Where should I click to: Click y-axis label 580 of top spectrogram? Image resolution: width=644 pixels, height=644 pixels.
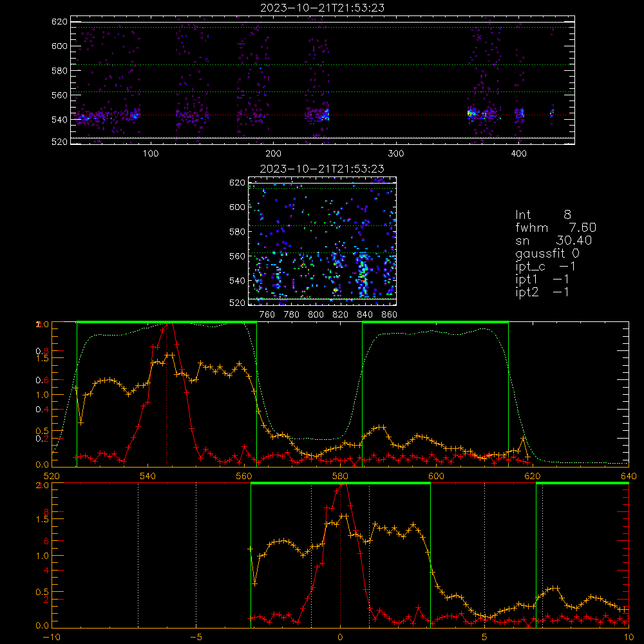tap(59, 71)
